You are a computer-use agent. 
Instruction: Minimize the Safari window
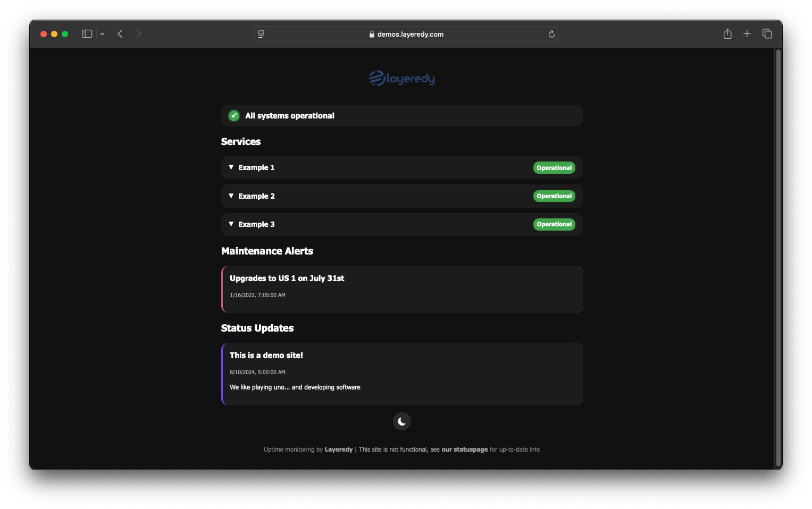tap(54, 34)
